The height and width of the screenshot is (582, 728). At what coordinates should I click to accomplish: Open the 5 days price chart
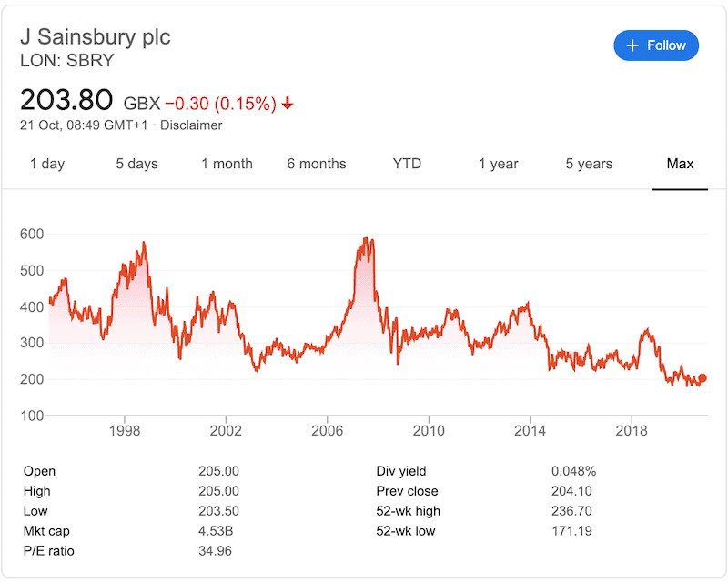point(136,164)
